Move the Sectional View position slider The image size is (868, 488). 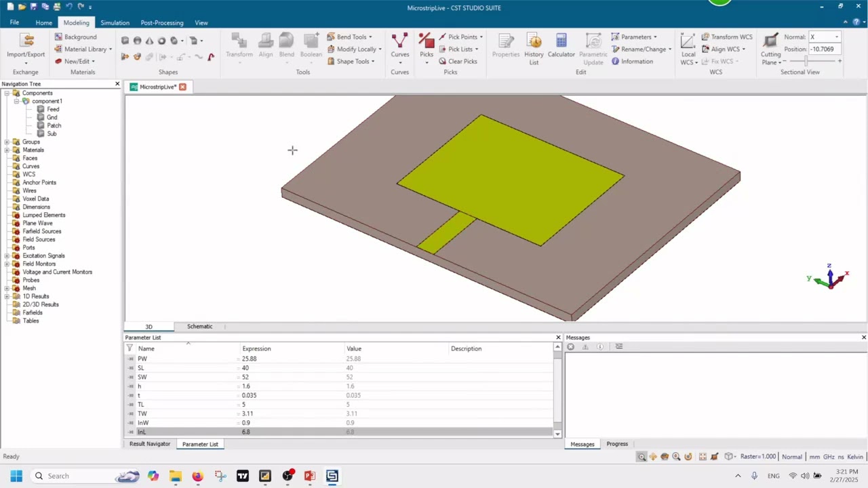tap(806, 61)
